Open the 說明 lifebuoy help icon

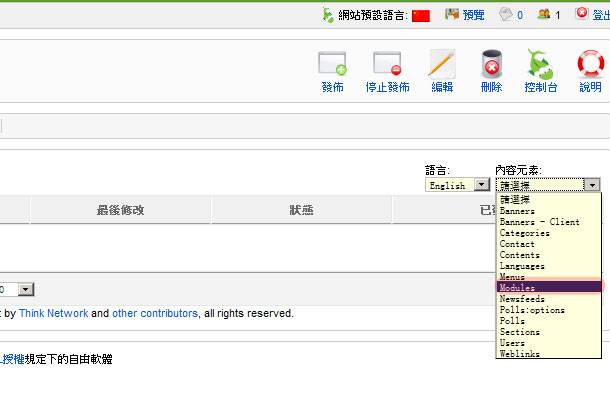coord(591,63)
